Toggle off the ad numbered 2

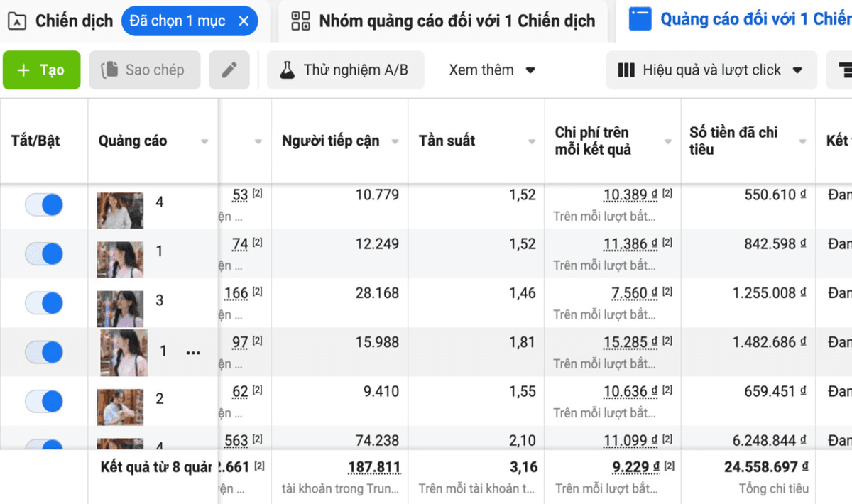[x=44, y=401]
